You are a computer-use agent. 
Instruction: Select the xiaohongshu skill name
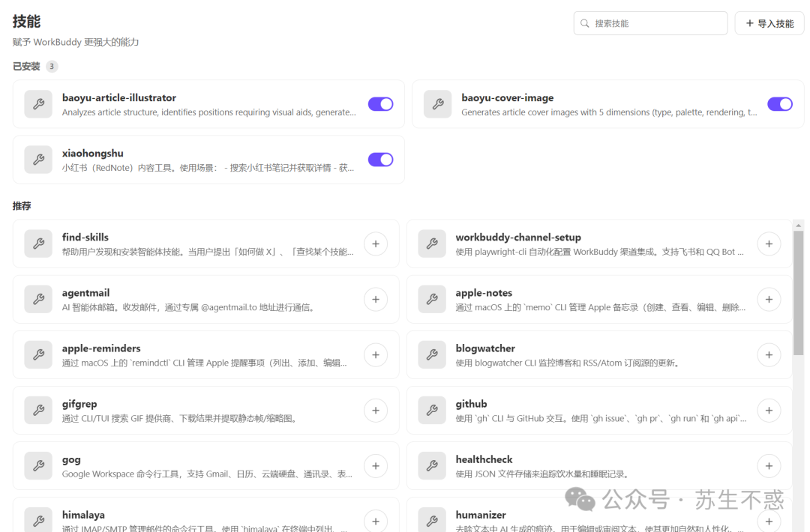point(92,154)
